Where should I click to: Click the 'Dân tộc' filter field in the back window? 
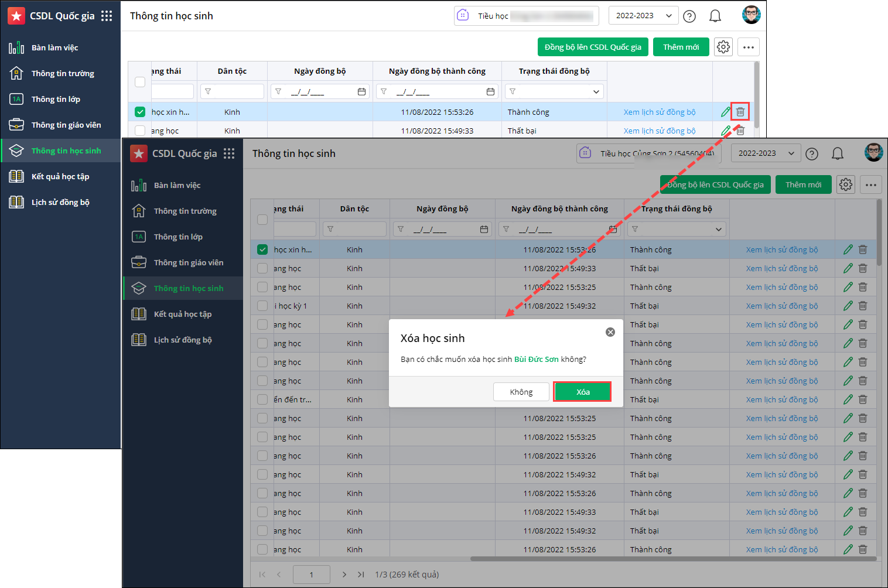point(232,91)
